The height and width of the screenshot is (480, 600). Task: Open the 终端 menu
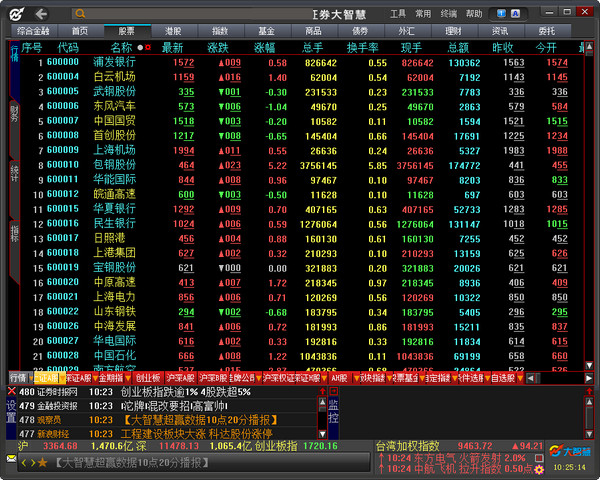[448, 14]
